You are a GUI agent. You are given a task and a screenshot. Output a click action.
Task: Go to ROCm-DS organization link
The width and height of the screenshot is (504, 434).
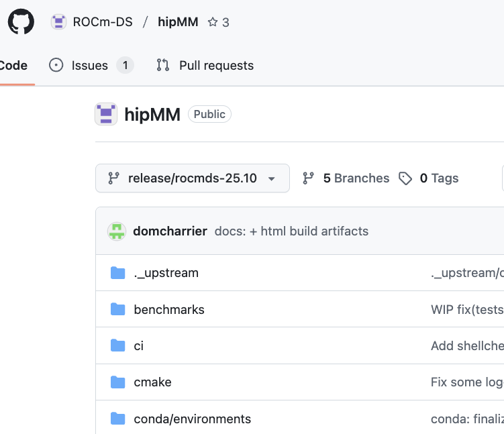[x=103, y=22]
